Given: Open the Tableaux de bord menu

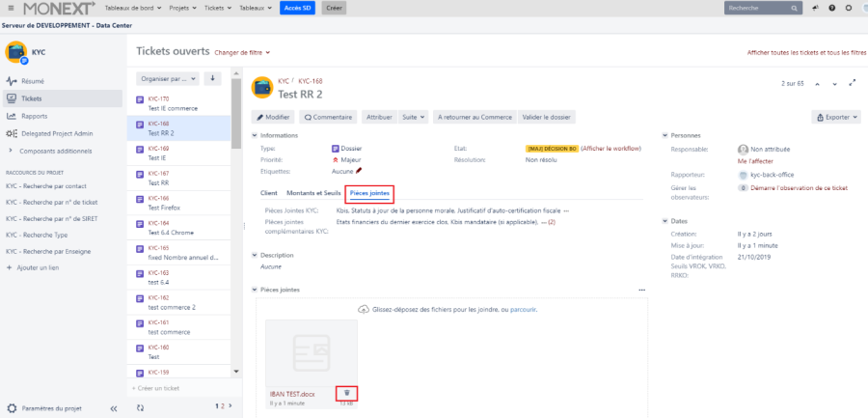Looking at the screenshot, I should (130, 8).
